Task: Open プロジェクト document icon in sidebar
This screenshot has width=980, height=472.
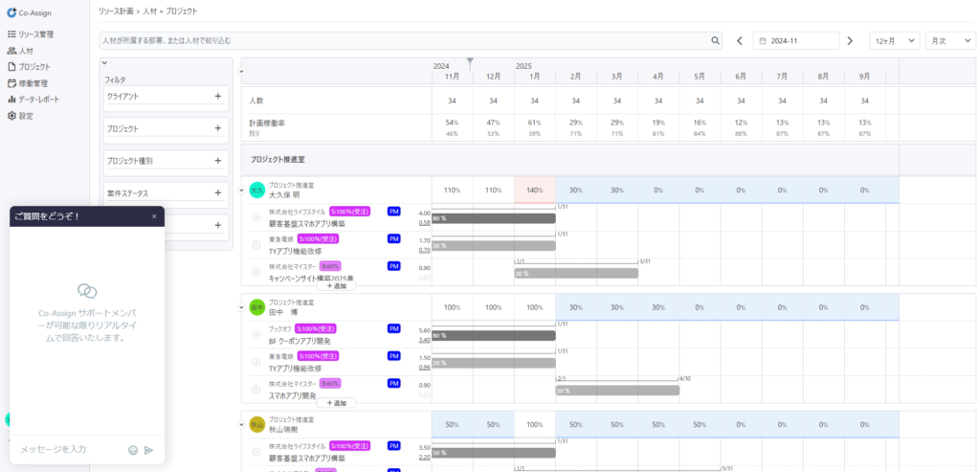Action: pyautogui.click(x=11, y=66)
